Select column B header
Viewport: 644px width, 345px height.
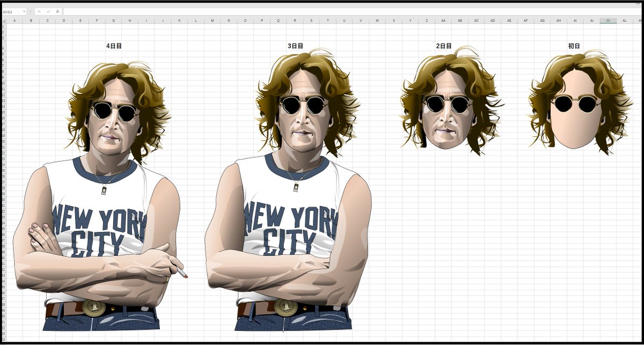[31, 21]
